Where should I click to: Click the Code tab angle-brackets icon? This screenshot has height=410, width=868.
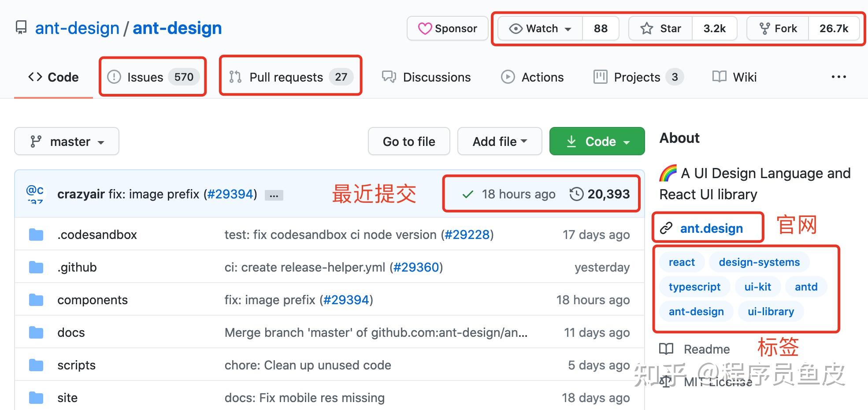coord(35,77)
